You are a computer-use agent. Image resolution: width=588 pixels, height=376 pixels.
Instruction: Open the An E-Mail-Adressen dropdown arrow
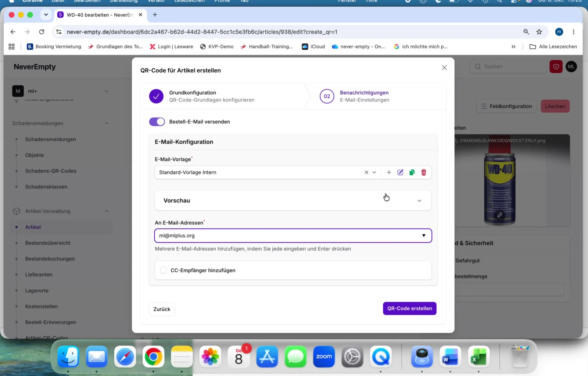tap(424, 236)
